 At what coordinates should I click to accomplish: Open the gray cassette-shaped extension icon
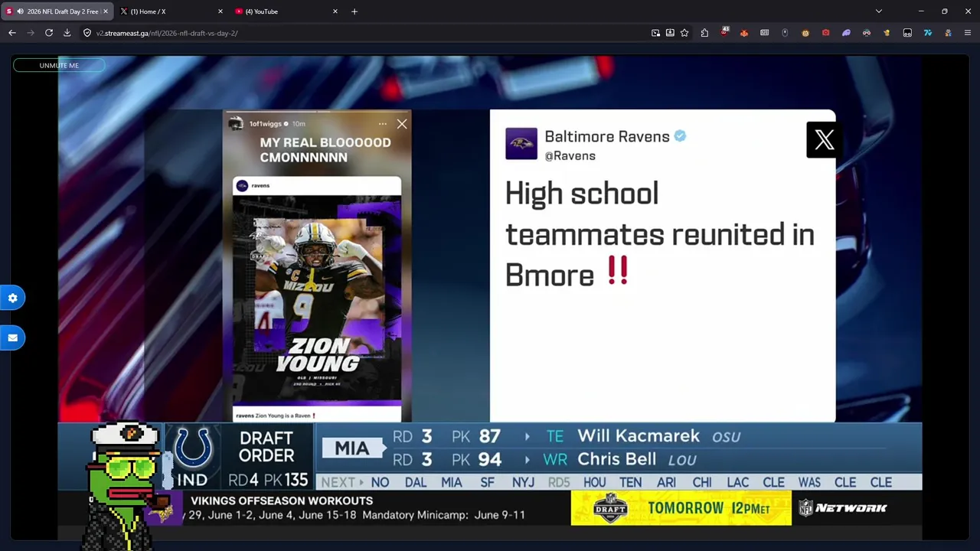click(x=764, y=33)
